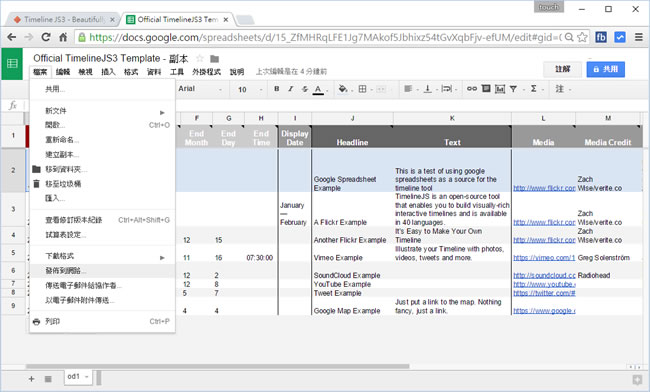Click the insert chart icon
The image size is (650, 392).
pos(500,89)
